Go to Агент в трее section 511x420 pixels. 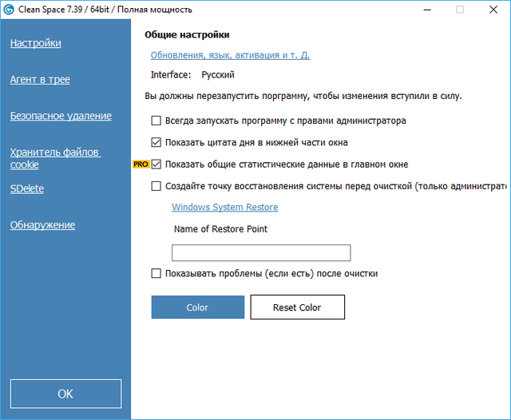pyautogui.click(x=40, y=80)
